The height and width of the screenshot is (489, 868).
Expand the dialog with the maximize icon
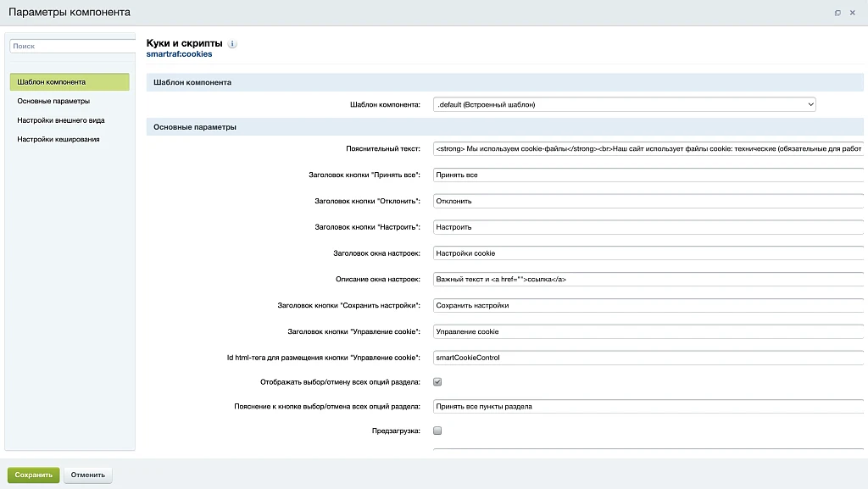pyautogui.click(x=837, y=13)
